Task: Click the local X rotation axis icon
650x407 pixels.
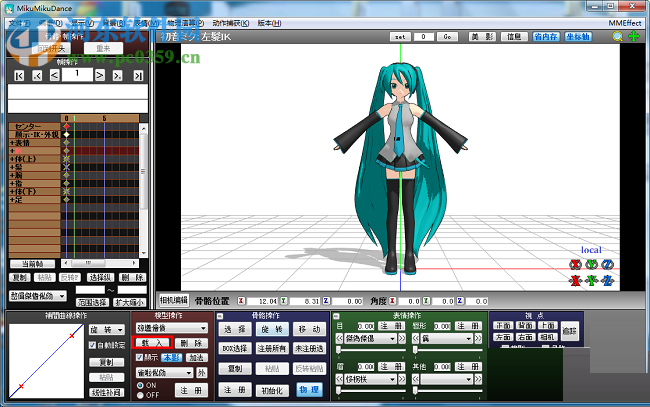Action: [x=575, y=264]
